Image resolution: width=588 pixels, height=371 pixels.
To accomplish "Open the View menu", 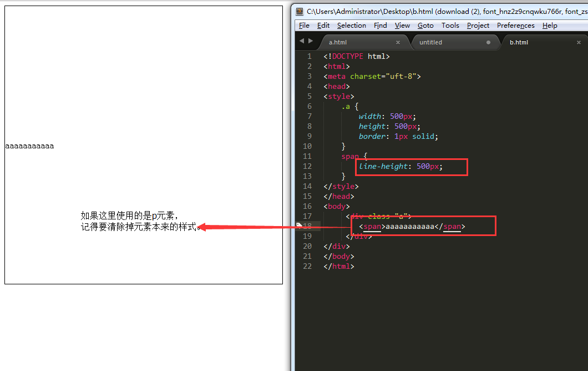I will point(402,26).
